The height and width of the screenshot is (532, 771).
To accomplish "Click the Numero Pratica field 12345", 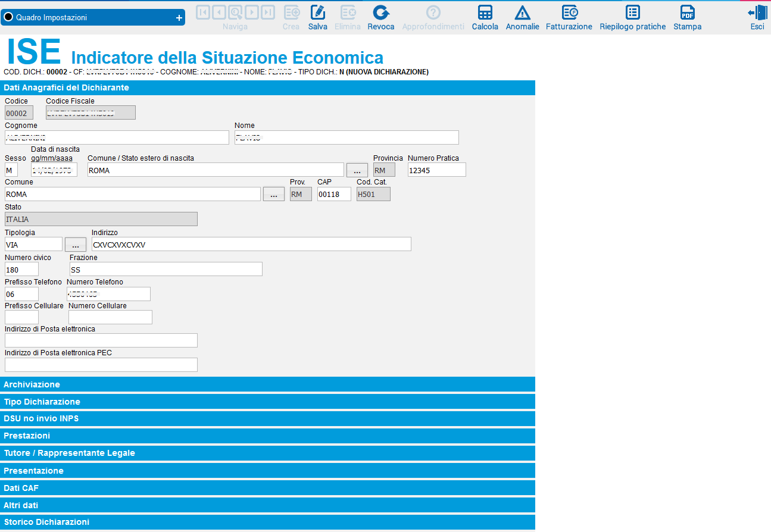I will 437,170.
